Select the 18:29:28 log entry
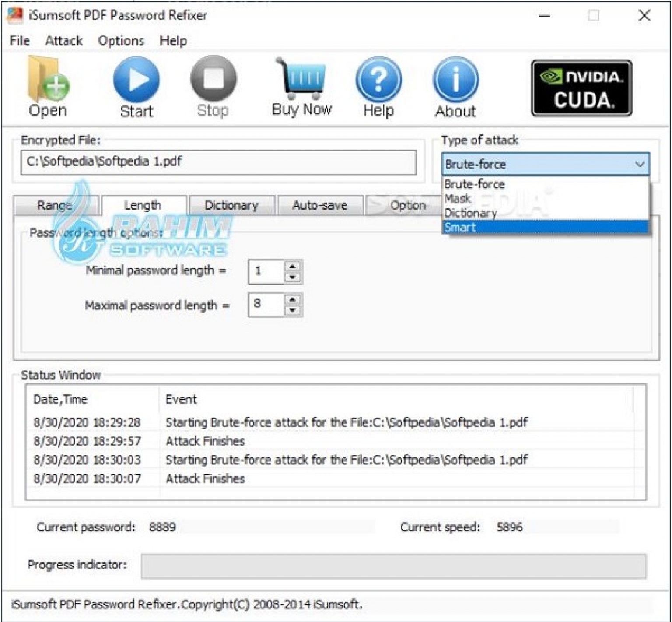 pos(335,422)
